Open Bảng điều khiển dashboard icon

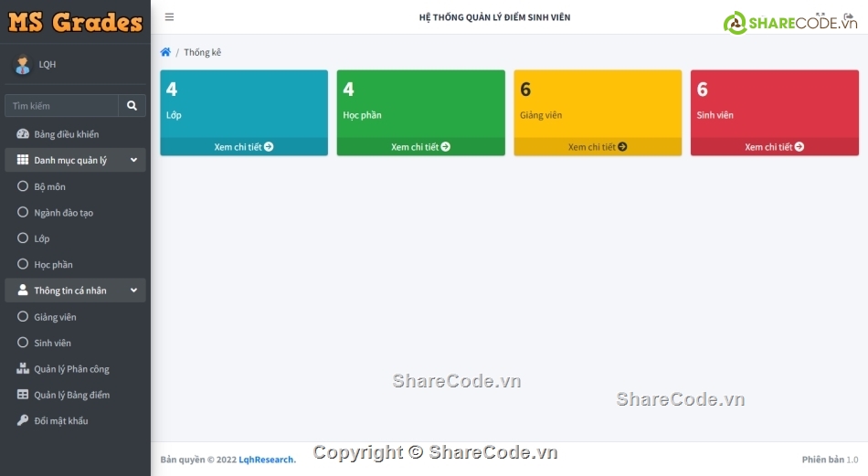pos(23,134)
